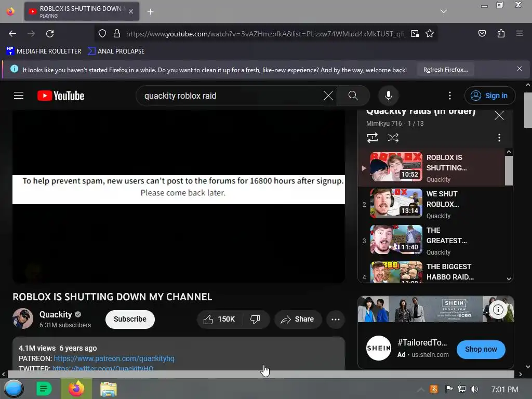The width and height of the screenshot is (532, 399).
Task: Clear the search query with X
Action: pyautogui.click(x=328, y=96)
